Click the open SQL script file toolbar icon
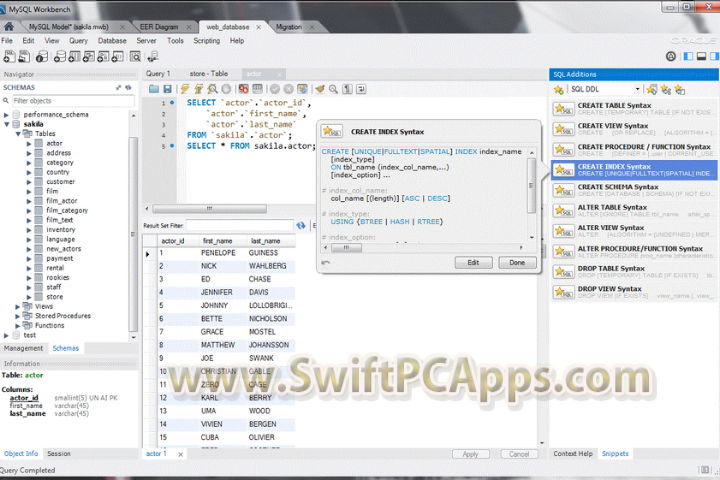 click(x=24, y=56)
